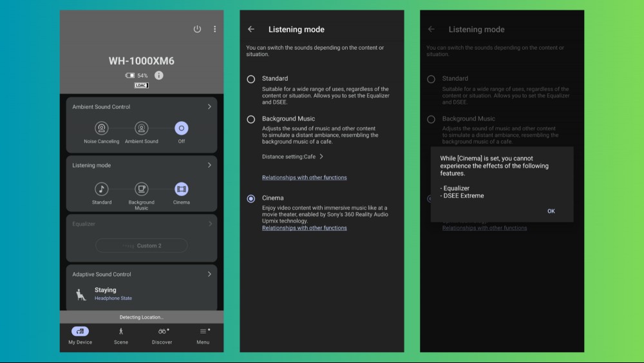644x363 pixels.
Task: Tap the battery level icon
Action: tap(130, 75)
